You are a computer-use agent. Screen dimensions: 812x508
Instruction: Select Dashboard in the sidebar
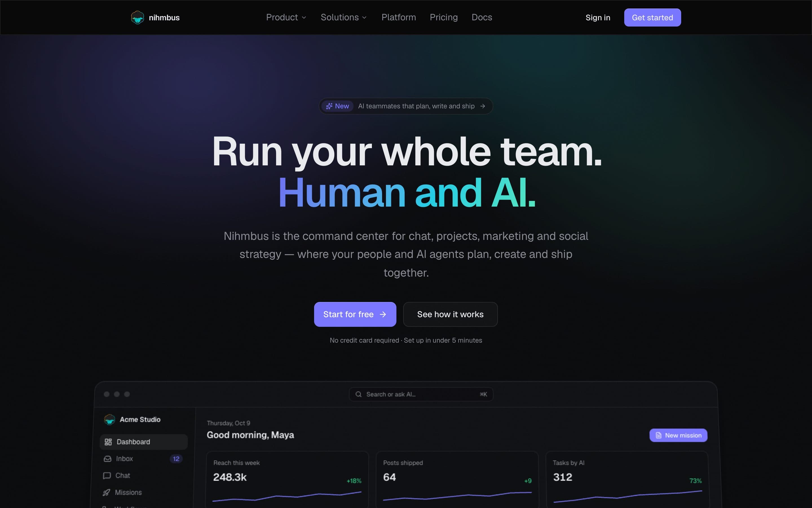coord(144,442)
